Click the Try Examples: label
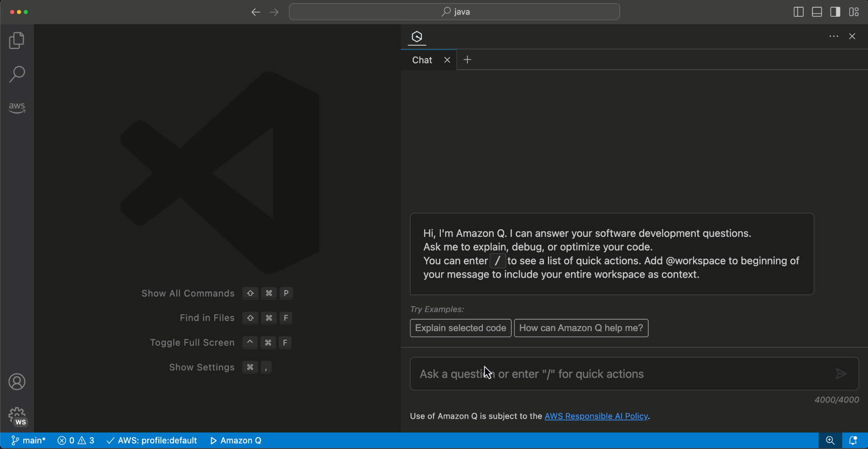Image resolution: width=868 pixels, height=449 pixels. click(437, 309)
